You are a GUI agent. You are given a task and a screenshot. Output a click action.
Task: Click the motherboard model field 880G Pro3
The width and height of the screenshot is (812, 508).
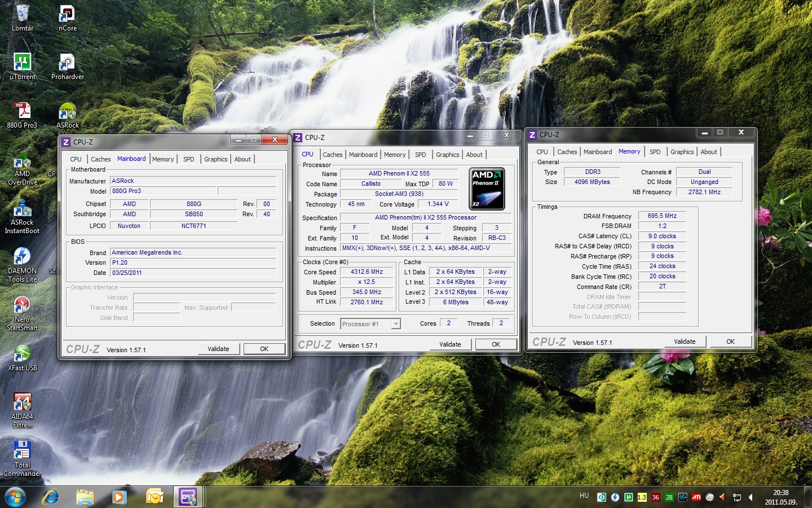click(163, 191)
